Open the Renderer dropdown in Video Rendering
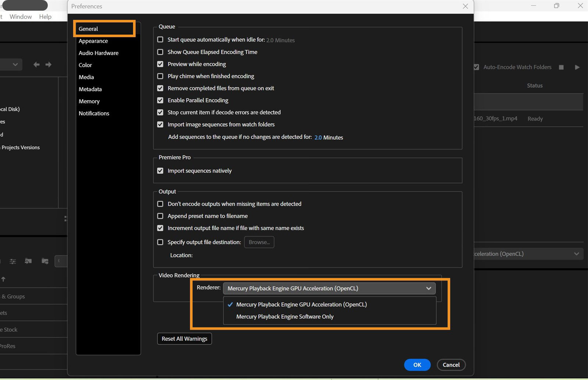Screen dimensions: 588x380 (428, 288)
